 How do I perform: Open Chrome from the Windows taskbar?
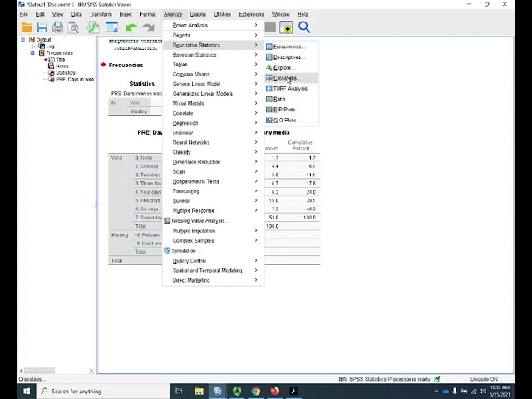coord(256,392)
